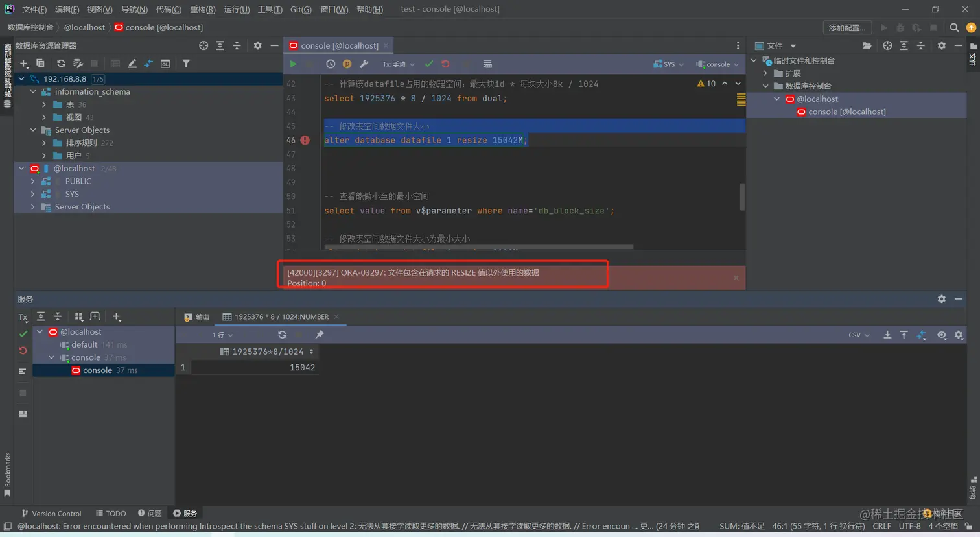Image resolution: width=980 pixels, height=537 pixels.
Task: Open database explorer settings gear
Action: (x=257, y=45)
